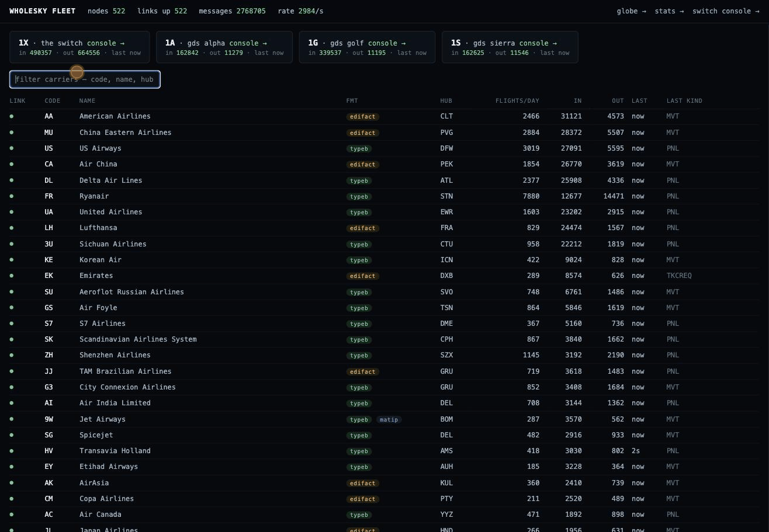This screenshot has width=769, height=532.
Task: Open the stats page link
Action: pyautogui.click(x=669, y=11)
